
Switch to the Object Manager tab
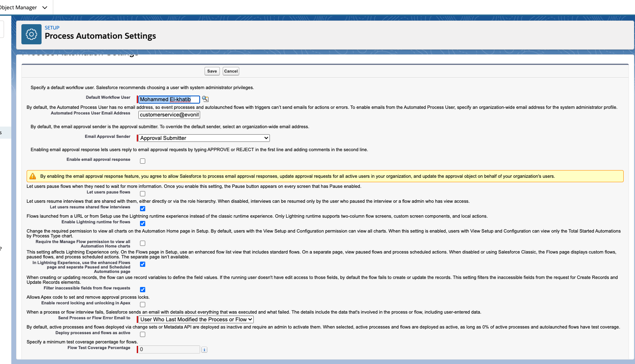18,8
